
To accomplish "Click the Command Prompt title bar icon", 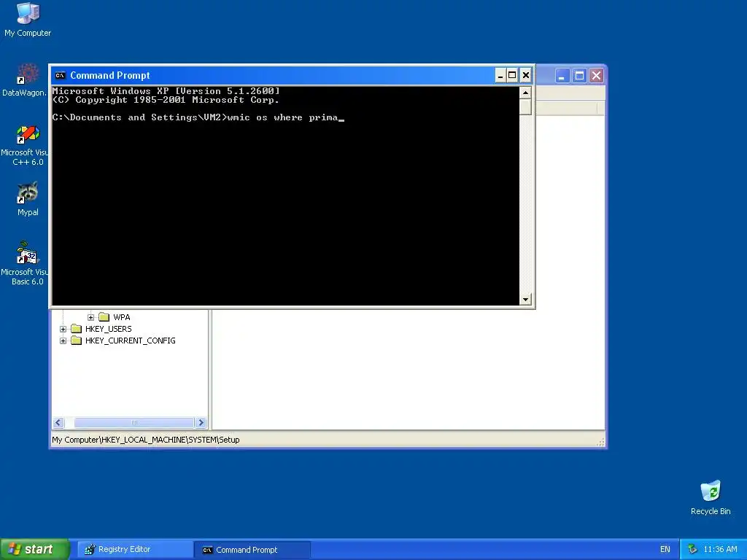I will (60, 75).
